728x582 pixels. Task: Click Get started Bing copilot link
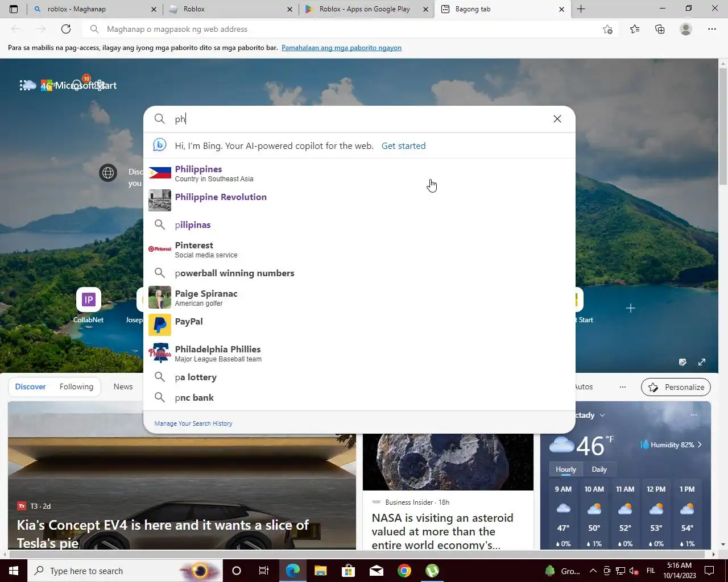click(x=403, y=145)
